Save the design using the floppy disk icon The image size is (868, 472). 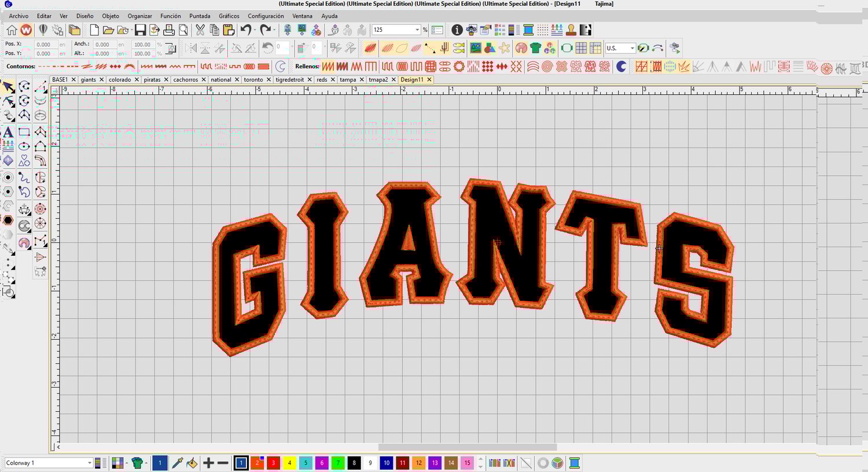click(x=140, y=30)
